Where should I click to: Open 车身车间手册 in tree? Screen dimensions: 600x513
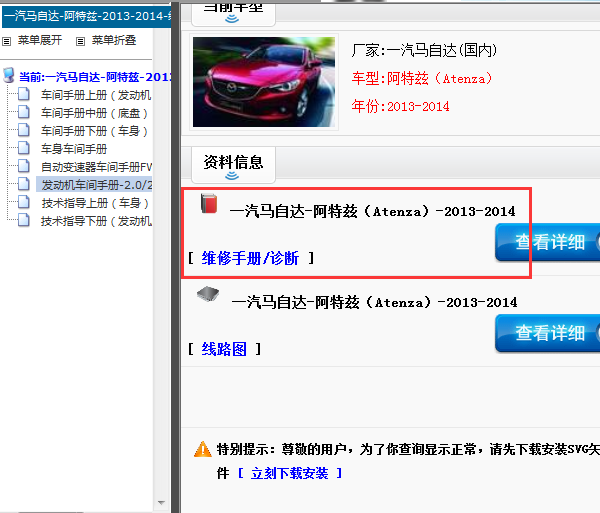(74, 149)
